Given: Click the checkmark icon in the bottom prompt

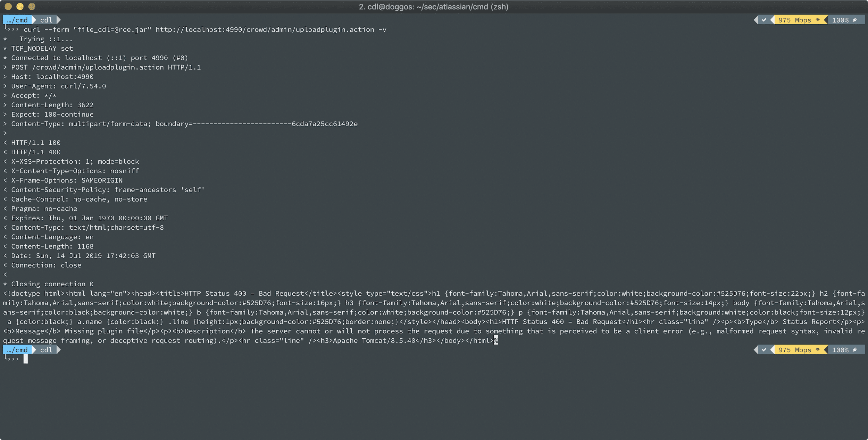Looking at the screenshot, I should [x=764, y=350].
